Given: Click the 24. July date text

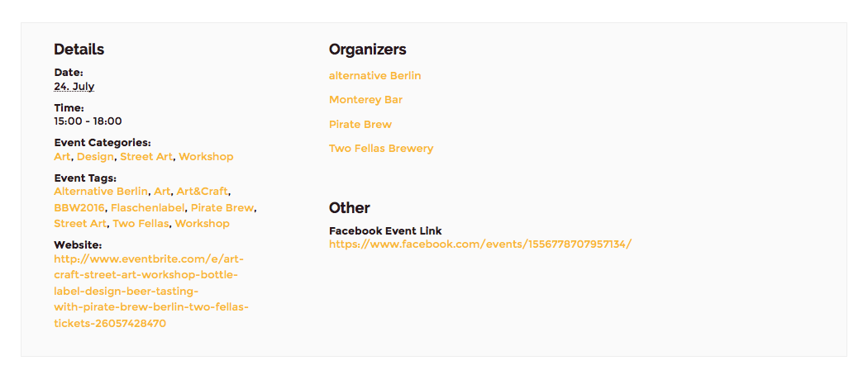Looking at the screenshot, I should click(74, 87).
